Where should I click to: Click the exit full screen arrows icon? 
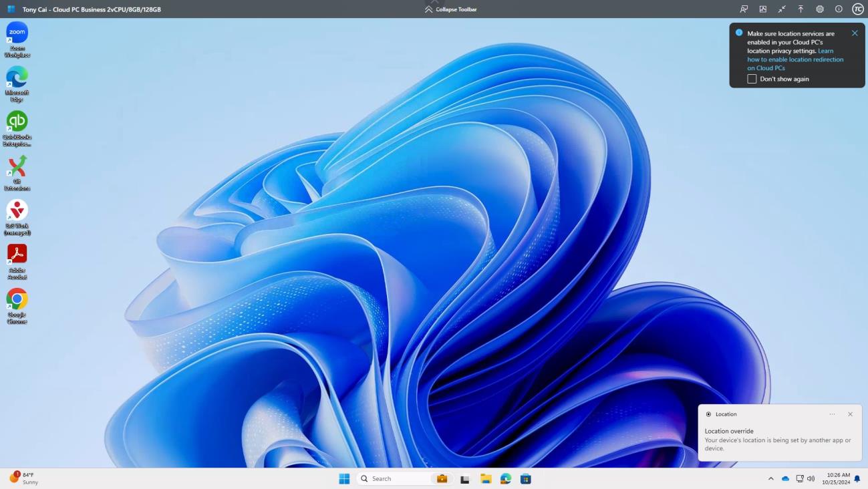[782, 9]
